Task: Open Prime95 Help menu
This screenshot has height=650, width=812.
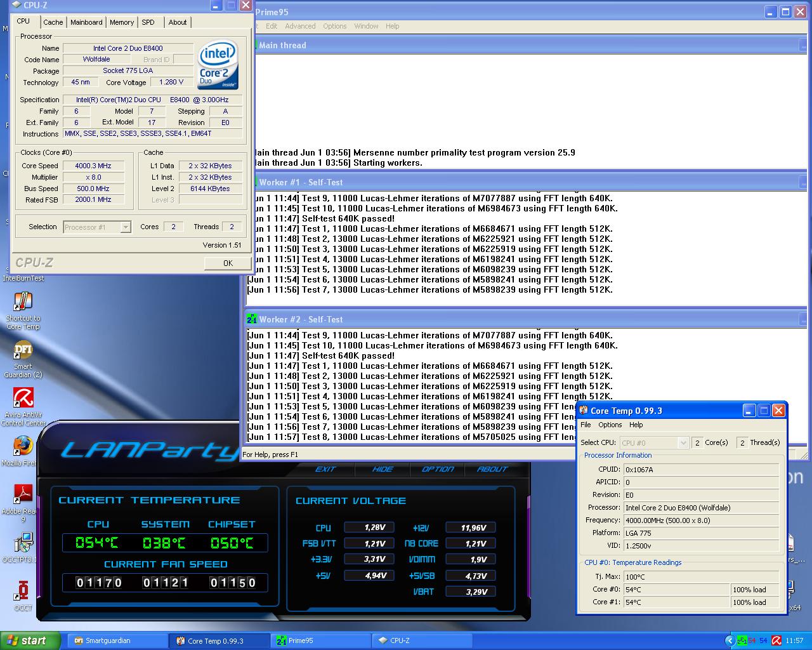Action: click(393, 26)
